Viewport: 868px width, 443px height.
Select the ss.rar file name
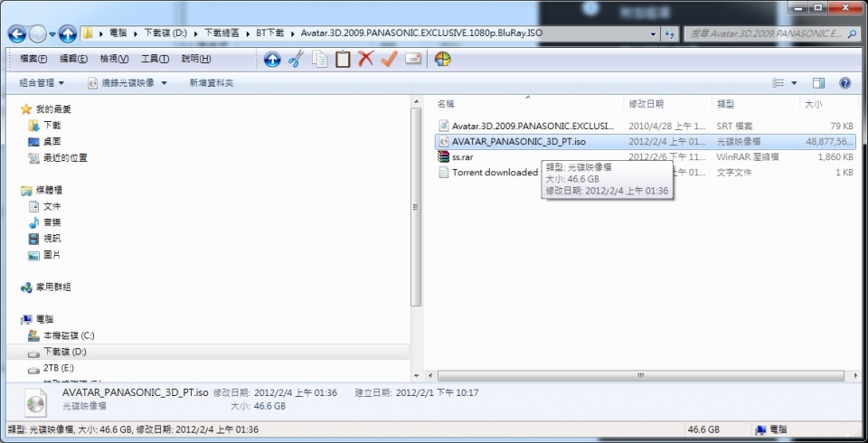tap(462, 156)
